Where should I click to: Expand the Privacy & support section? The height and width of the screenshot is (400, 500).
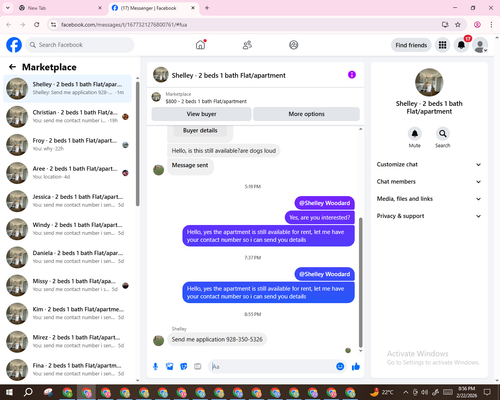coord(429,216)
